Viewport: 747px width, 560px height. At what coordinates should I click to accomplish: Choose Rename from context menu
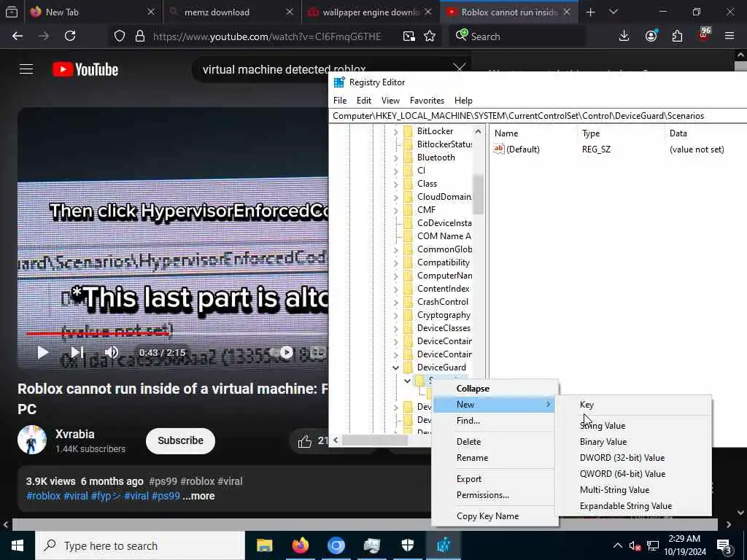point(495,458)
